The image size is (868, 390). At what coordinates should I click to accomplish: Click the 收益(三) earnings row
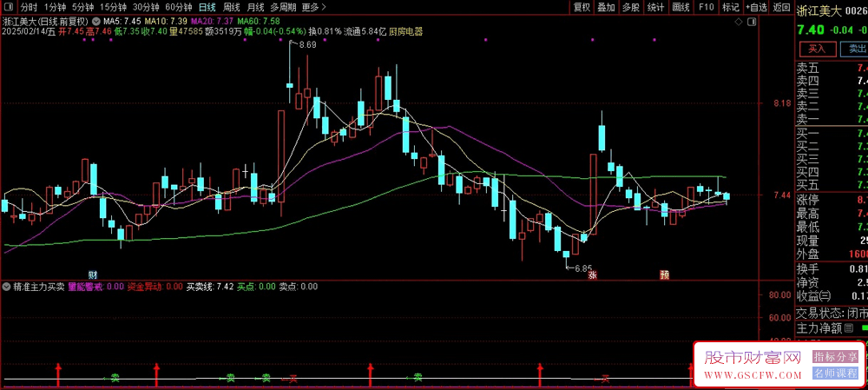click(x=832, y=296)
